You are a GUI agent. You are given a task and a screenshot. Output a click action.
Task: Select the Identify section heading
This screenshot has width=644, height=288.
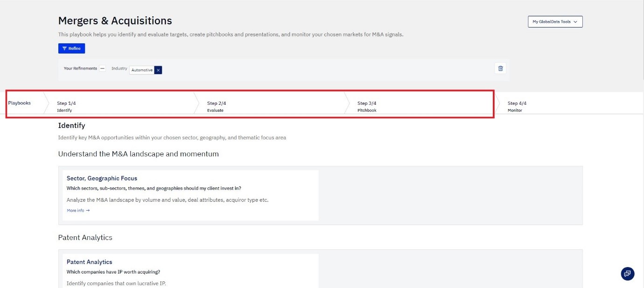coord(71,126)
